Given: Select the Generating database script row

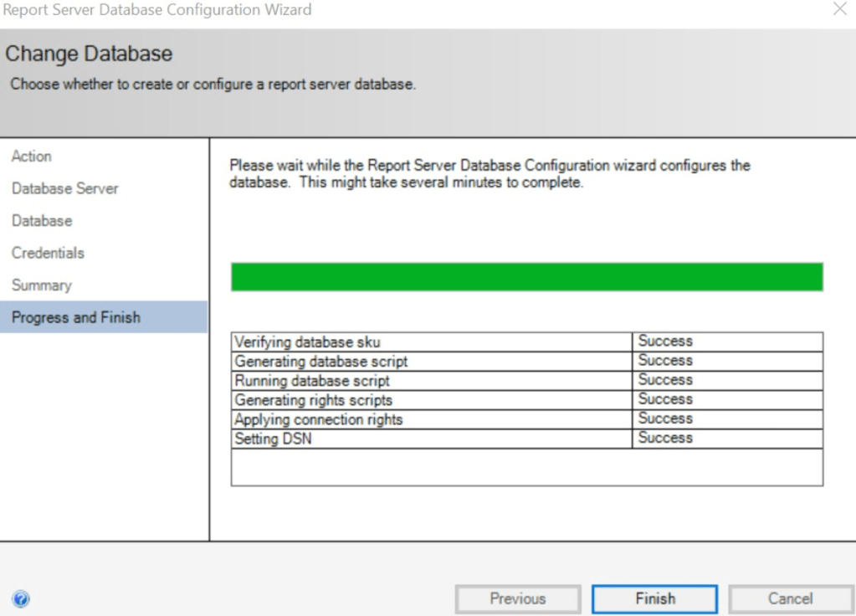Looking at the screenshot, I should pyautogui.click(x=321, y=362).
